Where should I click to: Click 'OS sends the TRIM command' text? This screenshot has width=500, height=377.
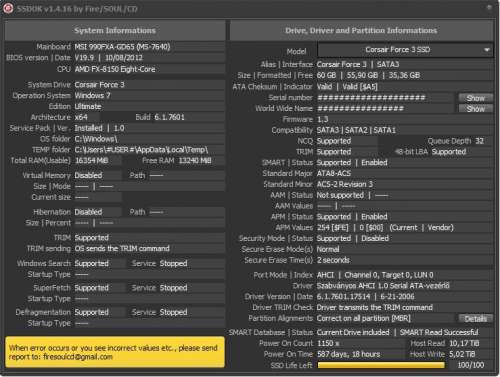(x=122, y=249)
